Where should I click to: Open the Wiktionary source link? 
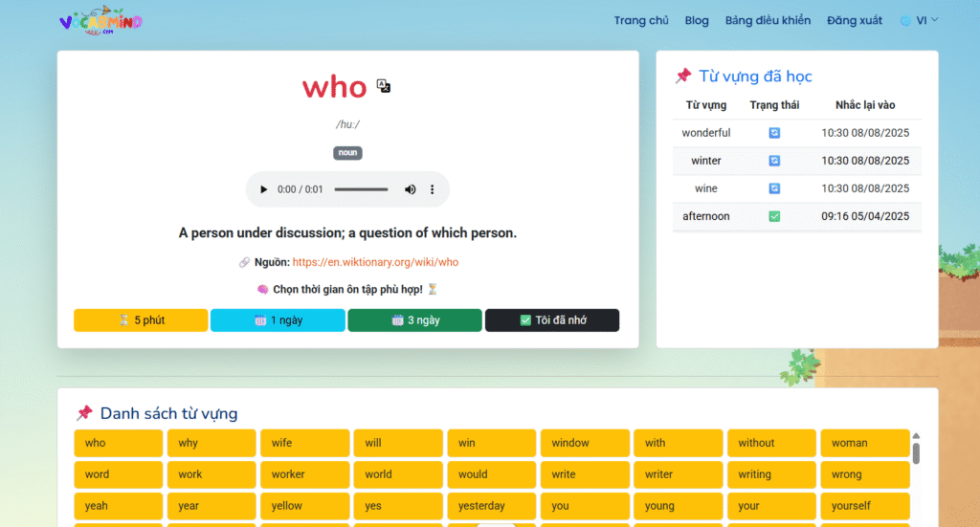(x=375, y=262)
